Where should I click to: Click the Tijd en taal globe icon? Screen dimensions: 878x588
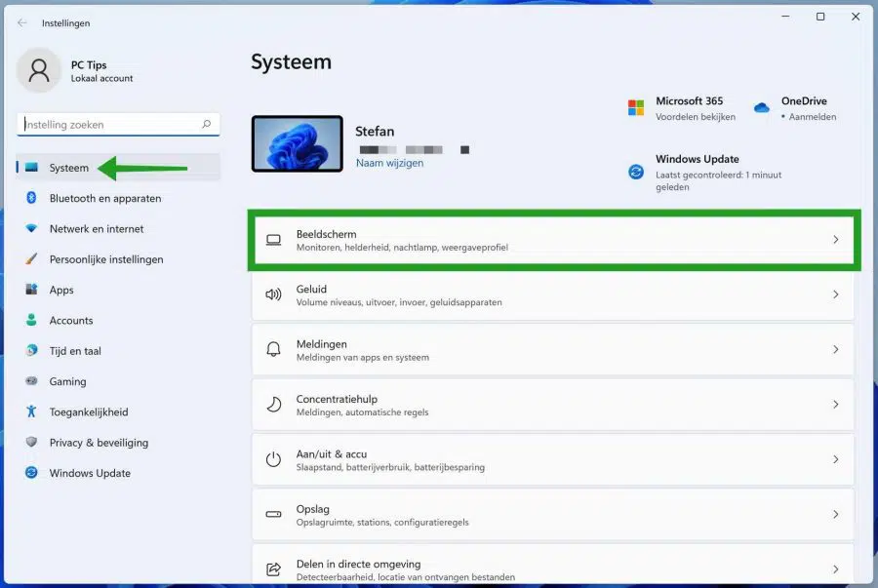(31, 350)
